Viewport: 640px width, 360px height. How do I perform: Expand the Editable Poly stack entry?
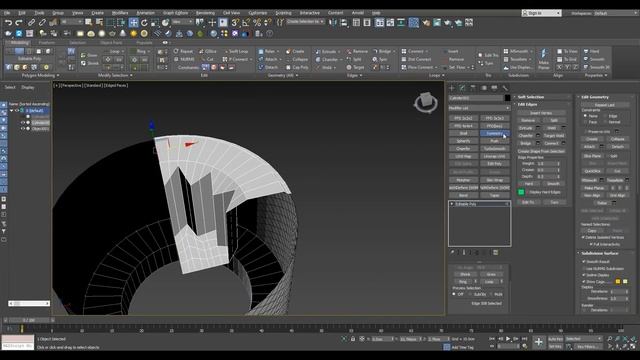tap(452, 204)
